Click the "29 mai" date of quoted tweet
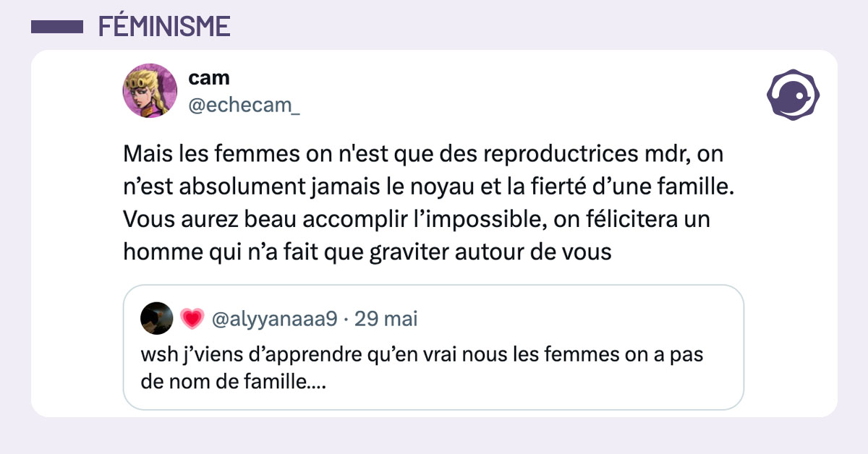The image size is (868, 454). coord(386,318)
